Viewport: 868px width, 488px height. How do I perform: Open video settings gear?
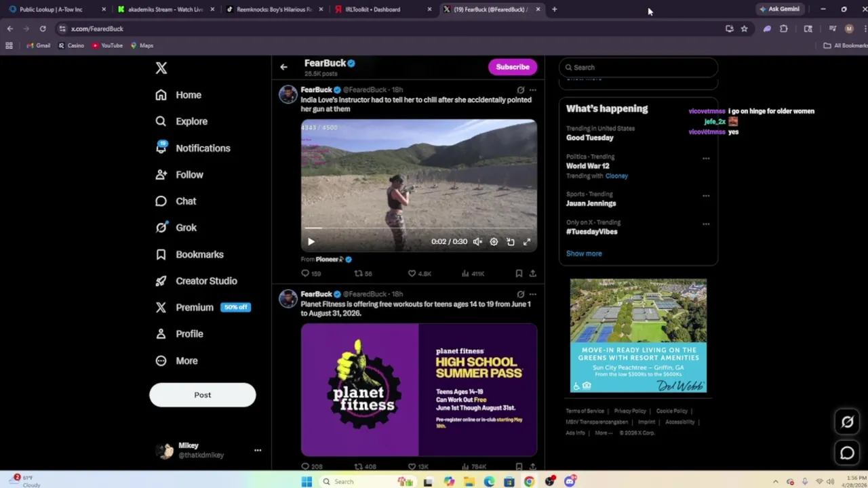point(494,242)
